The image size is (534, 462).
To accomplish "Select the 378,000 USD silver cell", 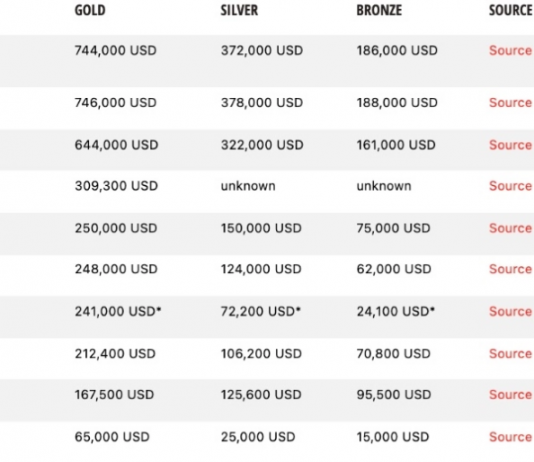I will [262, 103].
